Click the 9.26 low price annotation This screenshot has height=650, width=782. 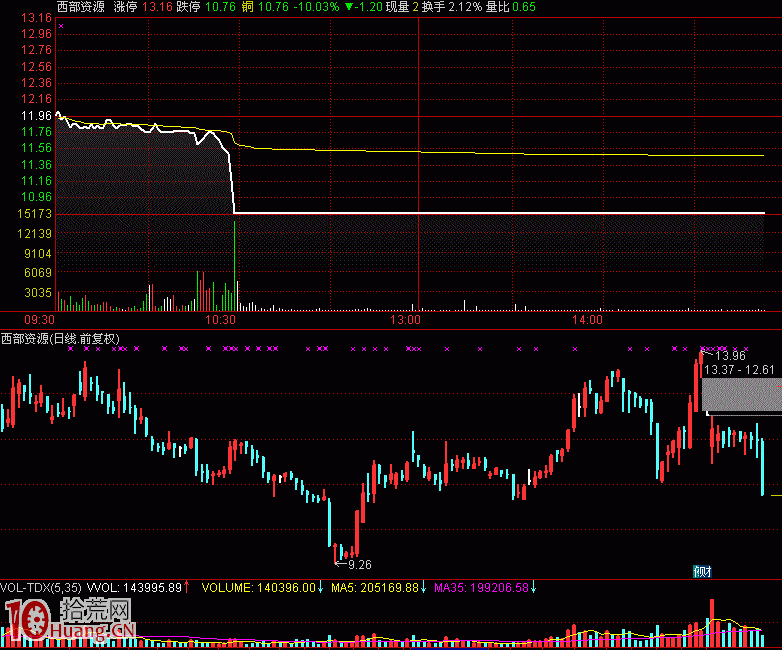click(360, 565)
